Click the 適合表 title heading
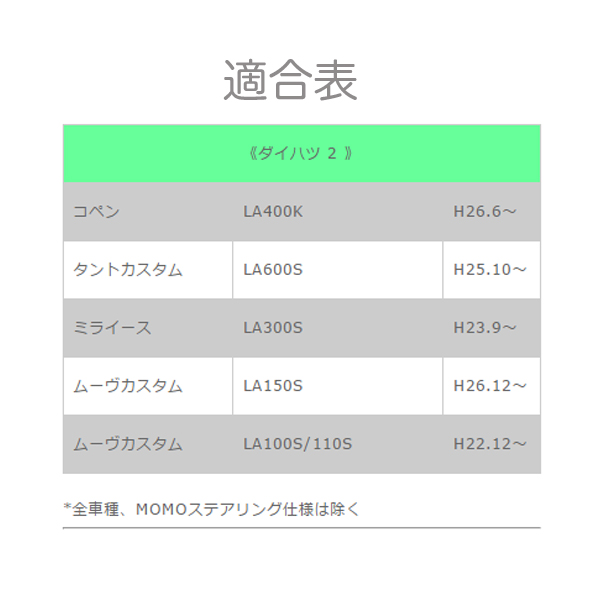The width and height of the screenshot is (600, 600). pos(290,80)
